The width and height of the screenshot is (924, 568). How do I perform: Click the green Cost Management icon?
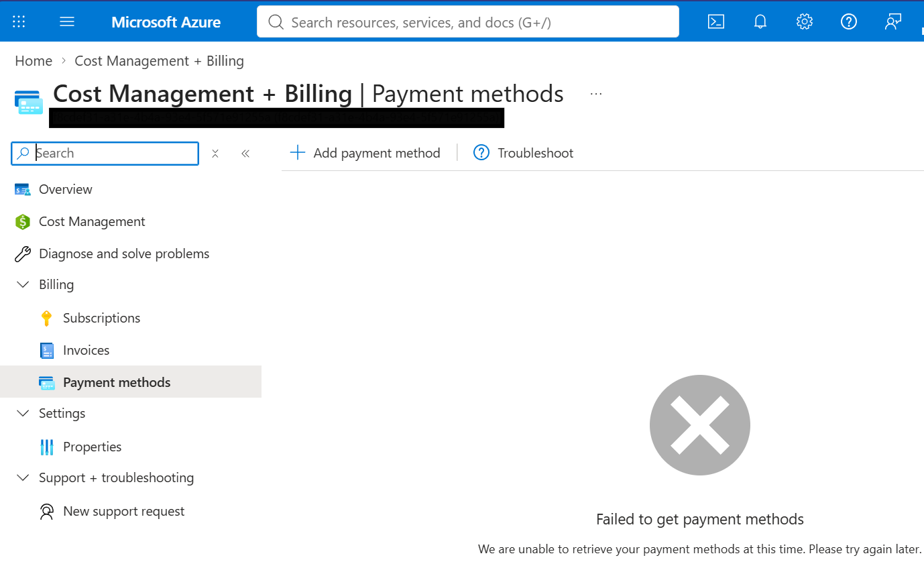(23, 222)
